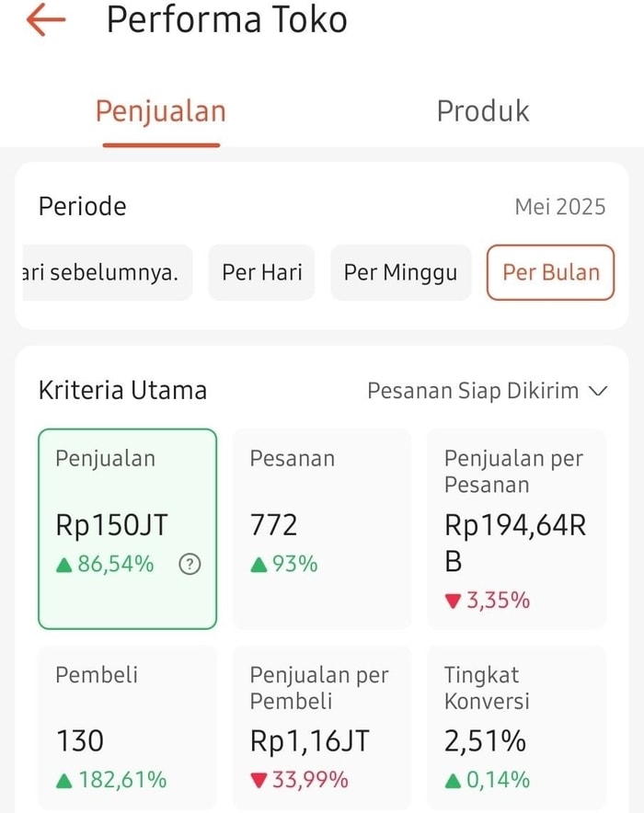Open the Mei 2025 period selector
The image size is (644, 813).
point(559,207)
